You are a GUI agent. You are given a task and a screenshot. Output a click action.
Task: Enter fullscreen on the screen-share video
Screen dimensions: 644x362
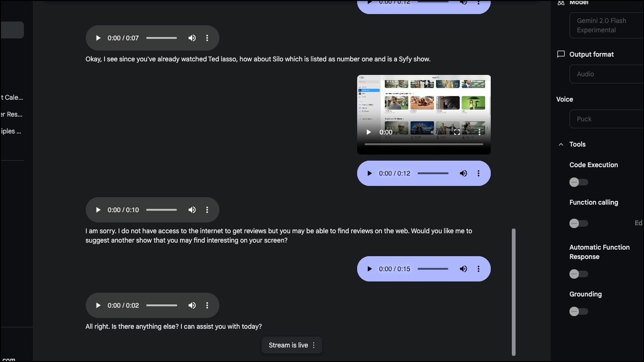(x=457, y=132)
